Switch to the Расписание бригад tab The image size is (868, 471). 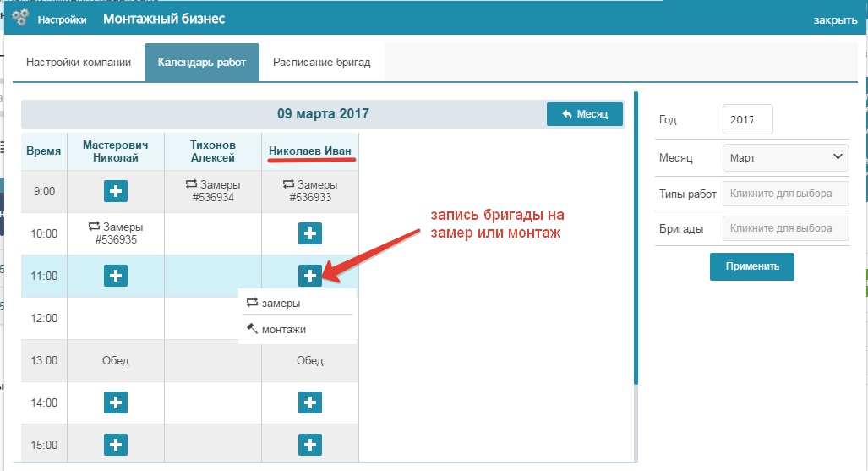click(321, 63)
